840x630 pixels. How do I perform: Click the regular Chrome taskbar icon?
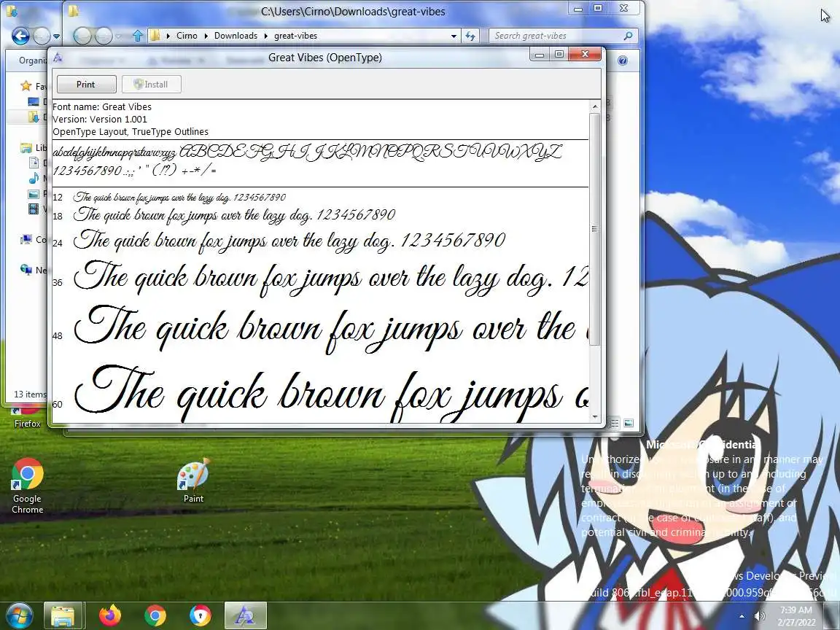click(155, 615)
